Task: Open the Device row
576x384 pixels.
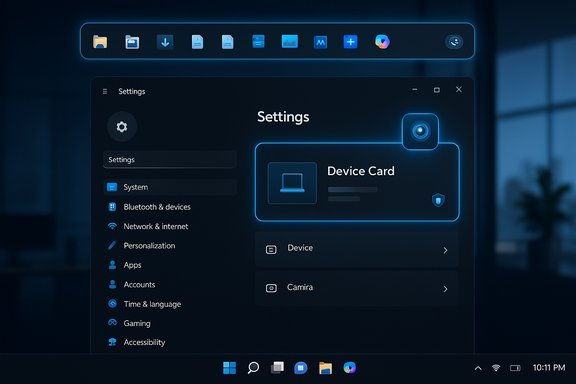Action: pos(357,250)
